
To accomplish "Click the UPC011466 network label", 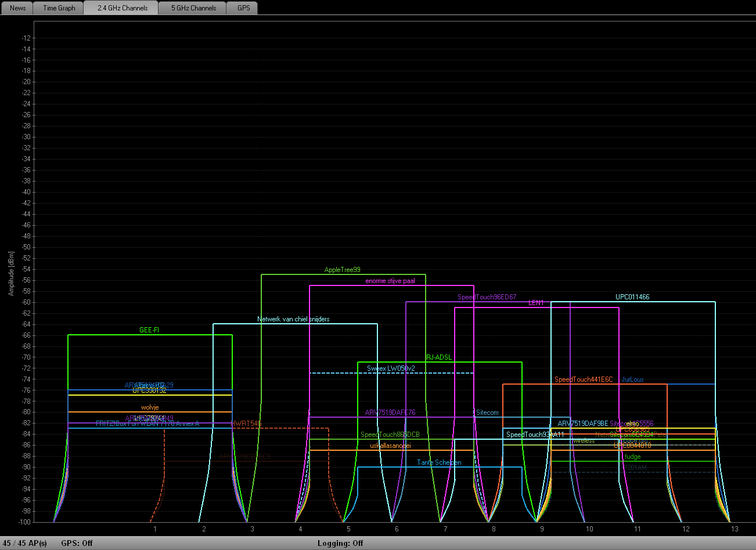I will [632, 297].
